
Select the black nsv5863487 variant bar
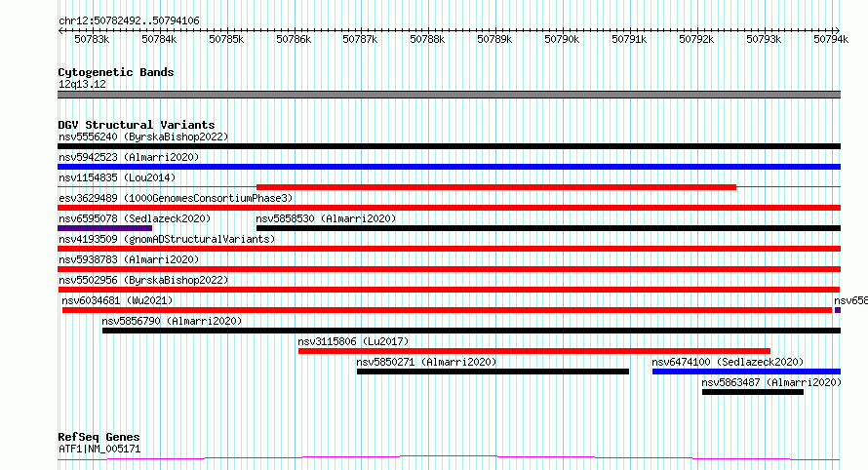coord(753,392)
